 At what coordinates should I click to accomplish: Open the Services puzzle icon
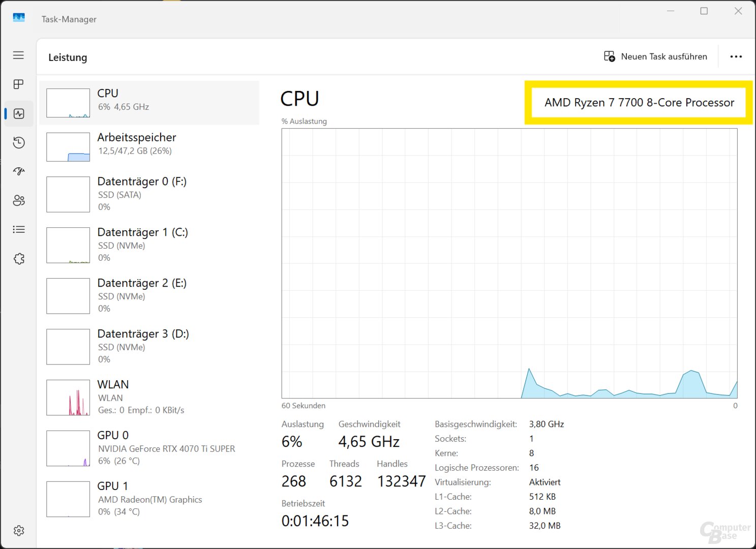click(x=19, y=259)
